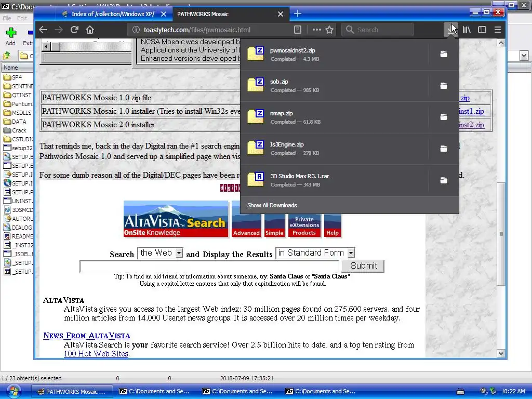
Task: Click the Name column header in 7-Zip
Action: click(x=17, y=68)
